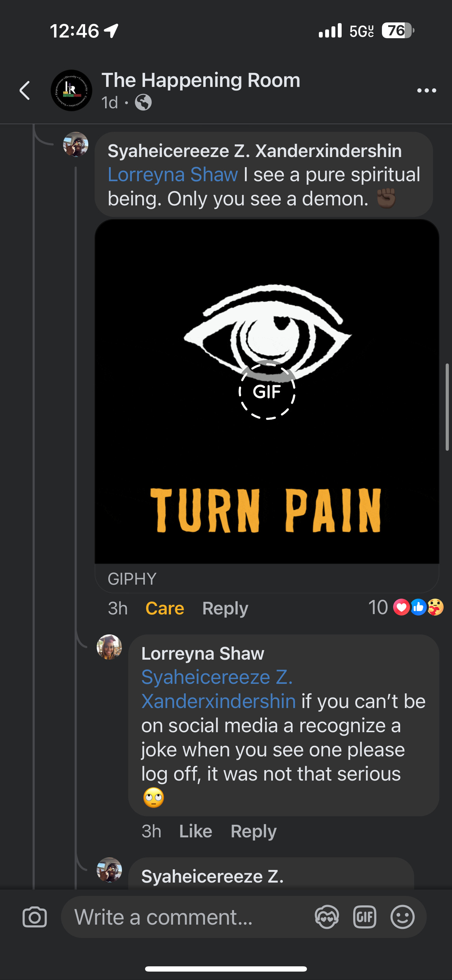Open the three-dot post options menu
Screen dimensions: 452x980
[426, 90]
